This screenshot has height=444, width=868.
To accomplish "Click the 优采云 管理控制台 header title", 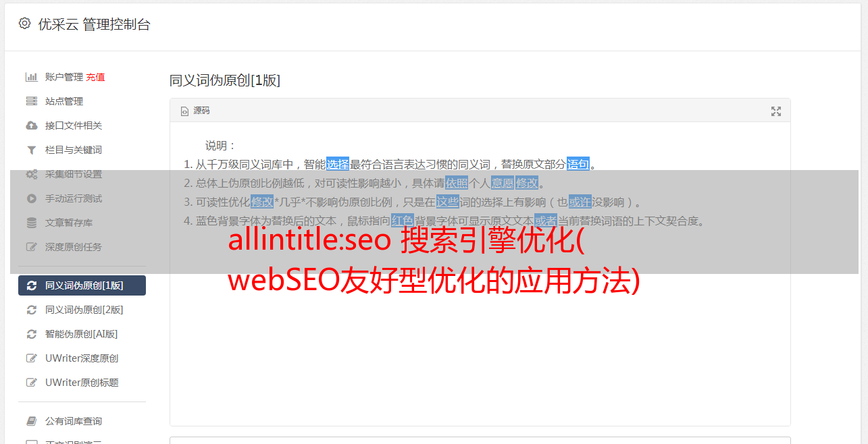I will pos(94,24).
